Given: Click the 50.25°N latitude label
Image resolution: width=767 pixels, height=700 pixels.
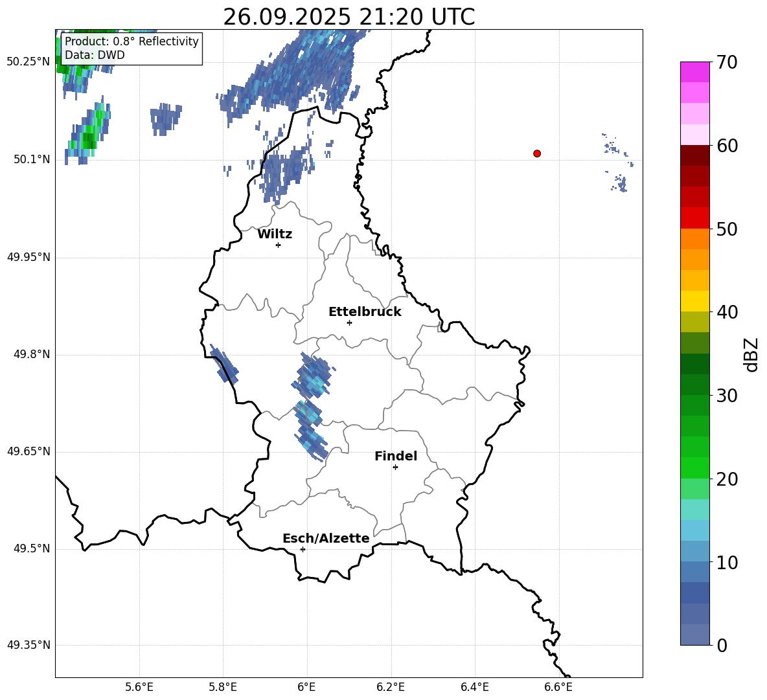Looking at the screenshot, I should [29, 62].
